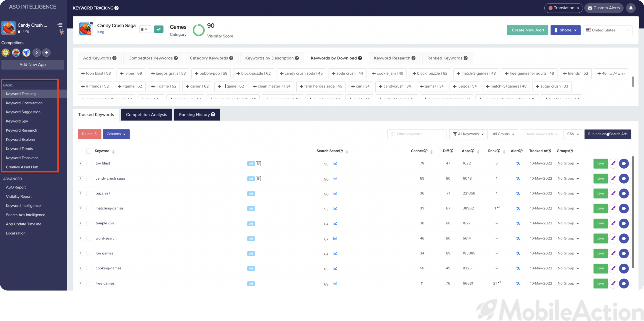The height and width of the screenshot is (321, 644).
Task: Select all keywords header checkbox
Action: [89, 151]
